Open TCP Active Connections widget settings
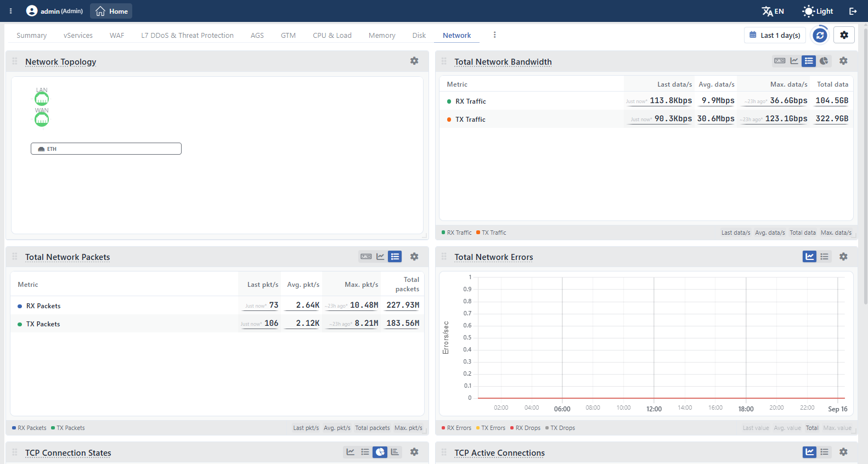This screenshot has height=464, width=868. (843, 452)
